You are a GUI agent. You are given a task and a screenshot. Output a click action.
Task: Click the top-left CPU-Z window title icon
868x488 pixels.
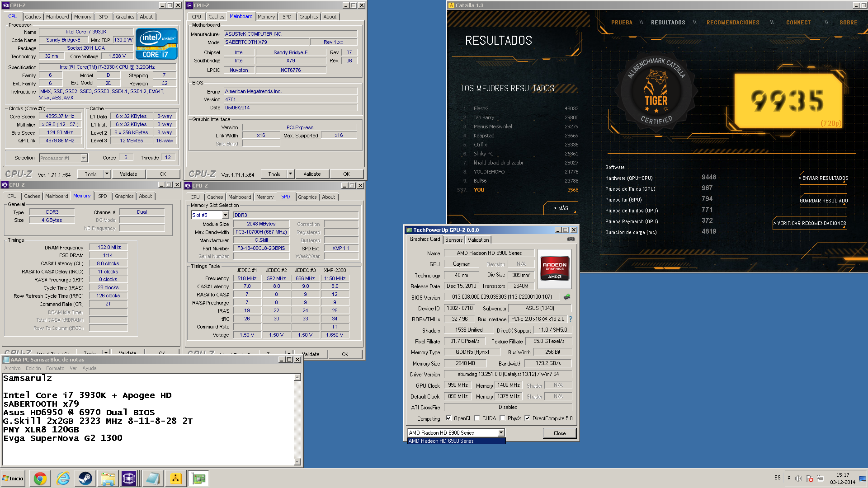coord(6,5)
